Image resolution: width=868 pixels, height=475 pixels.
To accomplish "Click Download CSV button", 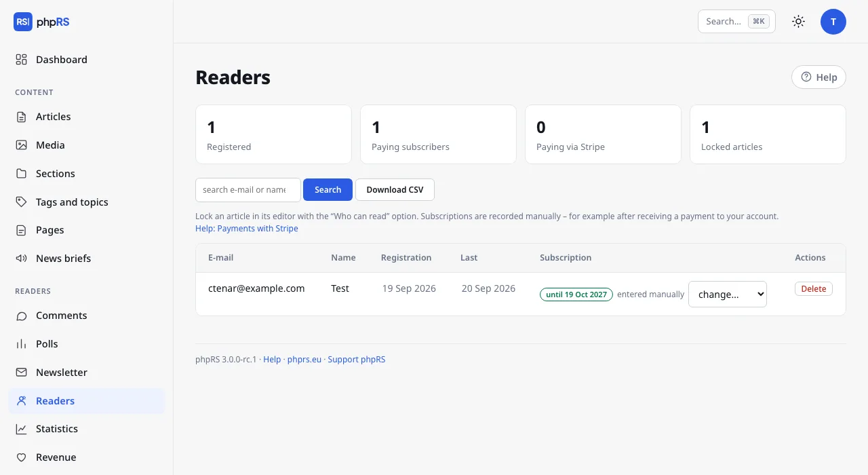I will point(395,190).
